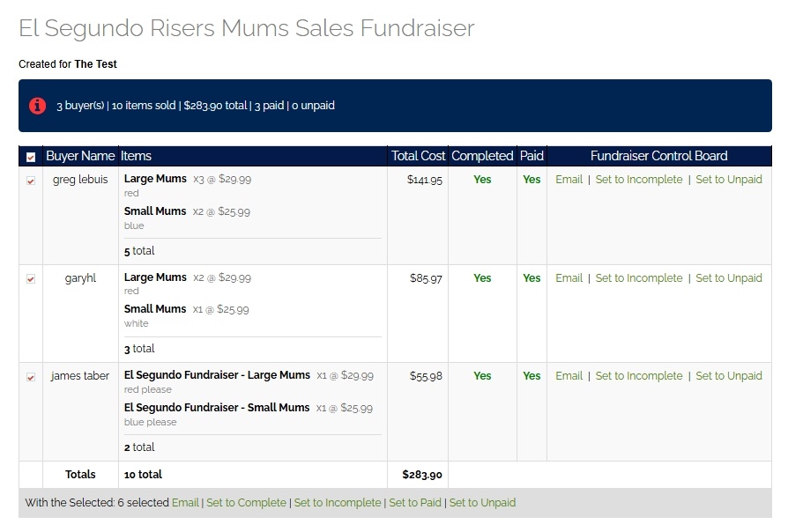Screen dimensions: 788x532
Task: Click greg lebuis's Completed Yes status
Action: coord(482,180)
